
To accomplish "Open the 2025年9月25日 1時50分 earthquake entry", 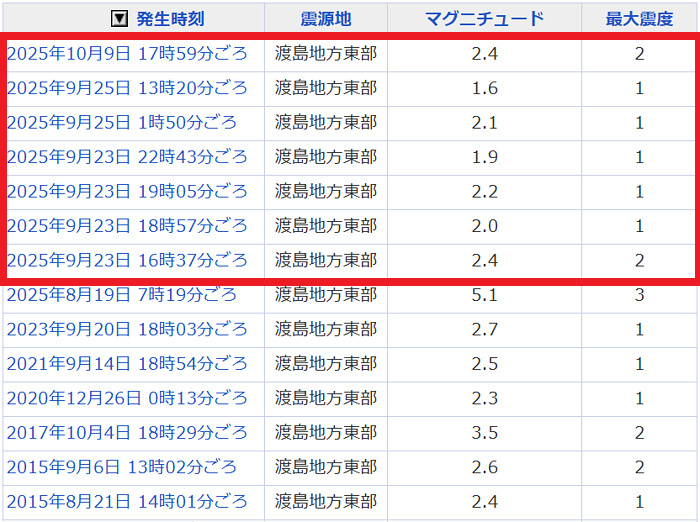I will (x=122, y=123).
